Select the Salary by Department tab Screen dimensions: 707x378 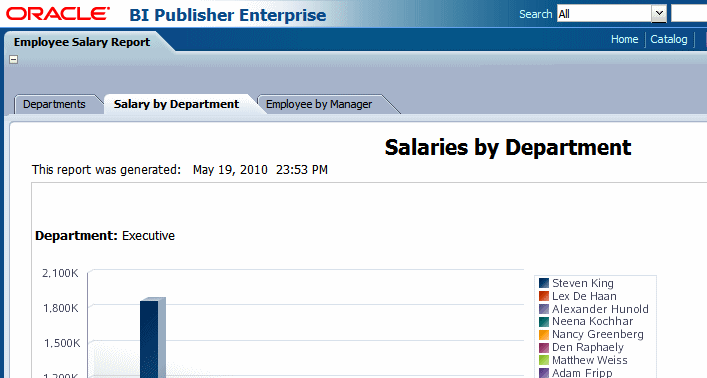tap(177, 104)
